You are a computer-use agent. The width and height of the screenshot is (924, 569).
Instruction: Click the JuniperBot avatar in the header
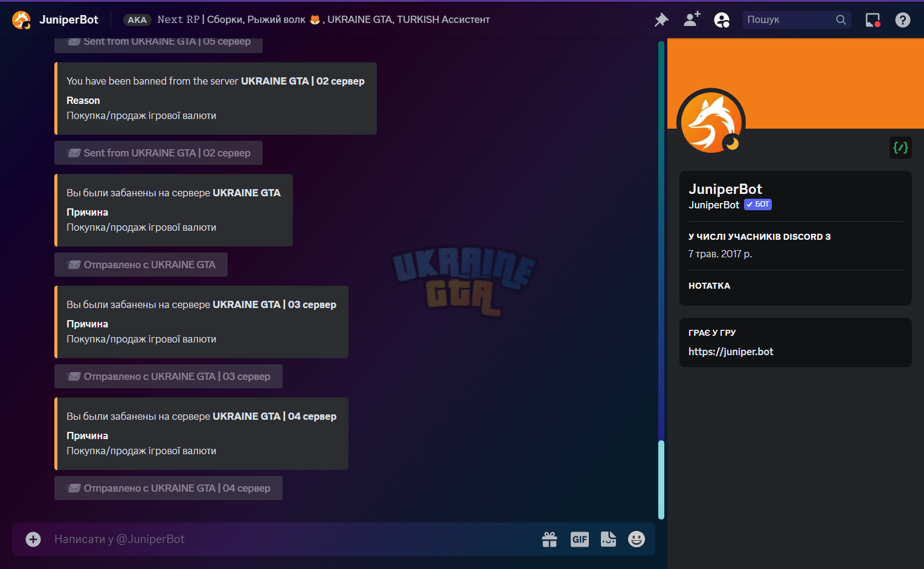point(21,20)
